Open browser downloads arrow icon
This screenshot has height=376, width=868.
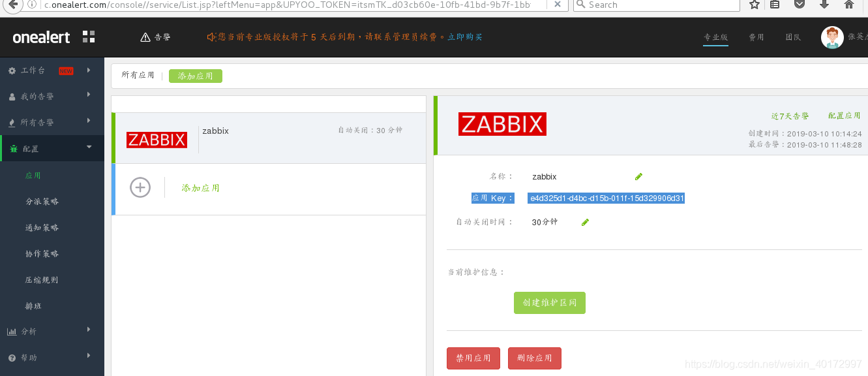point(824,5)
